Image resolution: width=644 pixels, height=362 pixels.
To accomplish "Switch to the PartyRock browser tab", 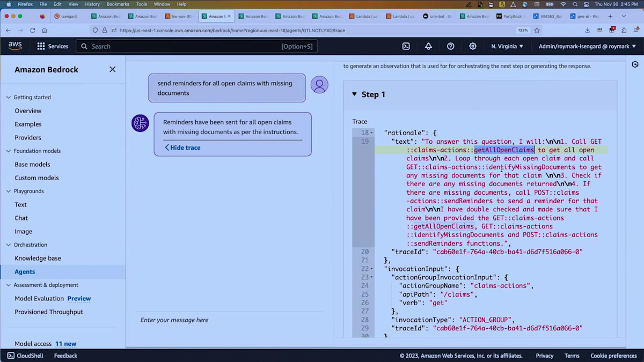I will pyautogui.click(x=512, y=16).
